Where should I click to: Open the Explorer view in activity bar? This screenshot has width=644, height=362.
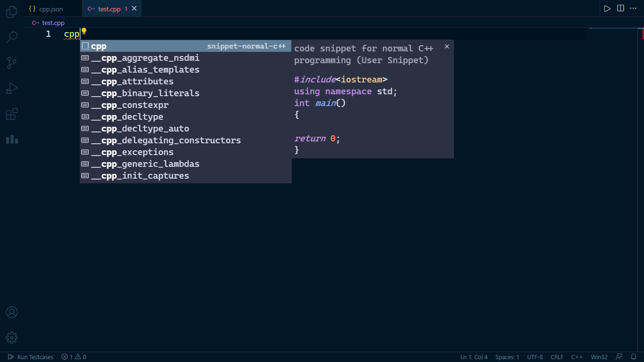coord(12,12)
